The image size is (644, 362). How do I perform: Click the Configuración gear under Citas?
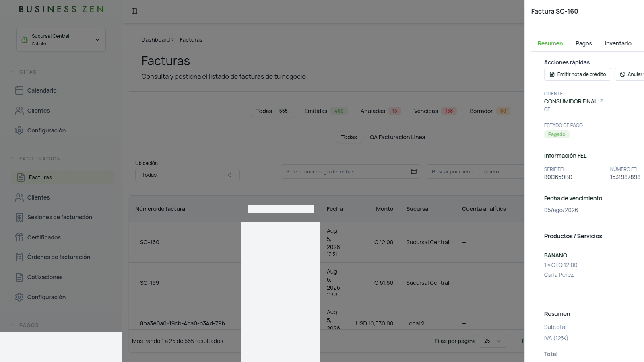19,130
